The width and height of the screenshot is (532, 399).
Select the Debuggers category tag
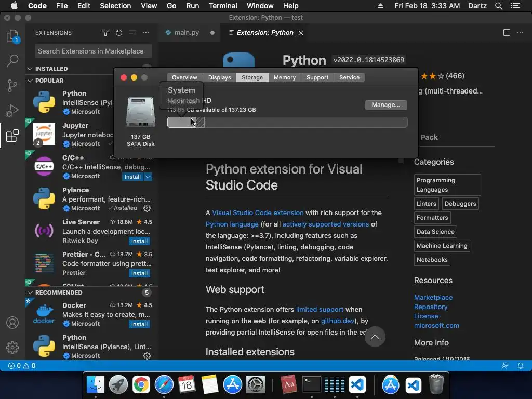click(460, 204)
